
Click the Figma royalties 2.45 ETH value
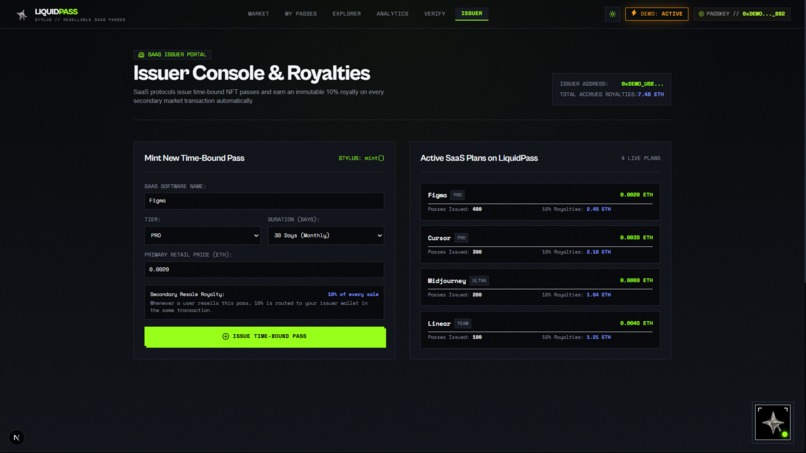point(598,209)
